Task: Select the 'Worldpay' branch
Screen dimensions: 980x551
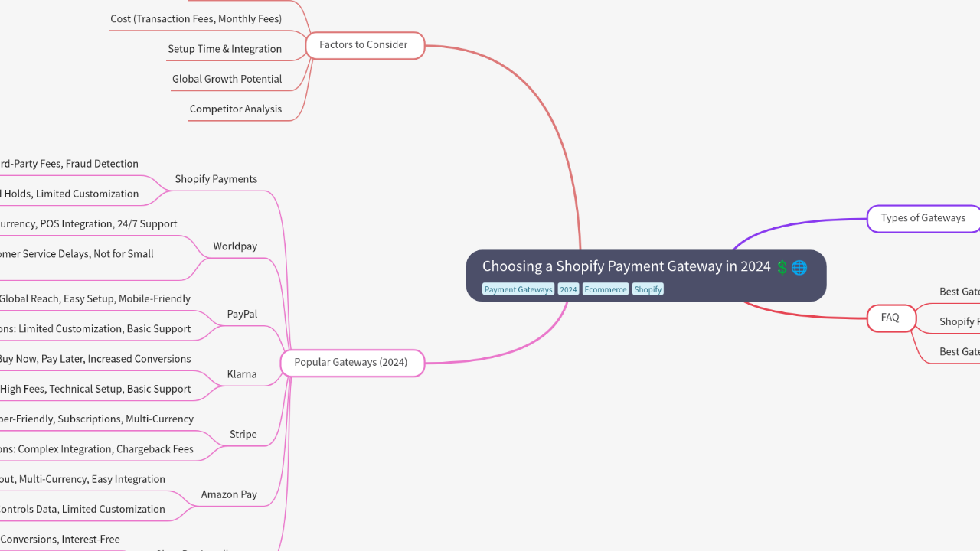Action: pyautogui.click(x=235, y=246)
